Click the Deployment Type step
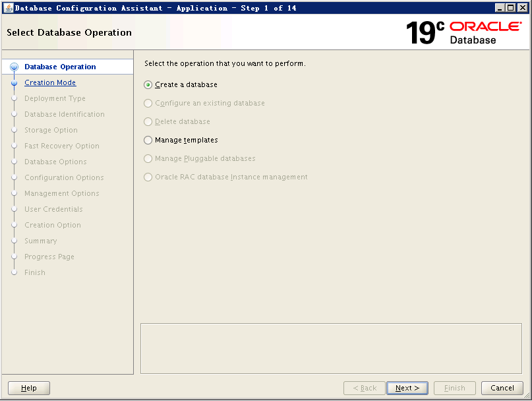The image size is (532, 401). pos(55,98)
